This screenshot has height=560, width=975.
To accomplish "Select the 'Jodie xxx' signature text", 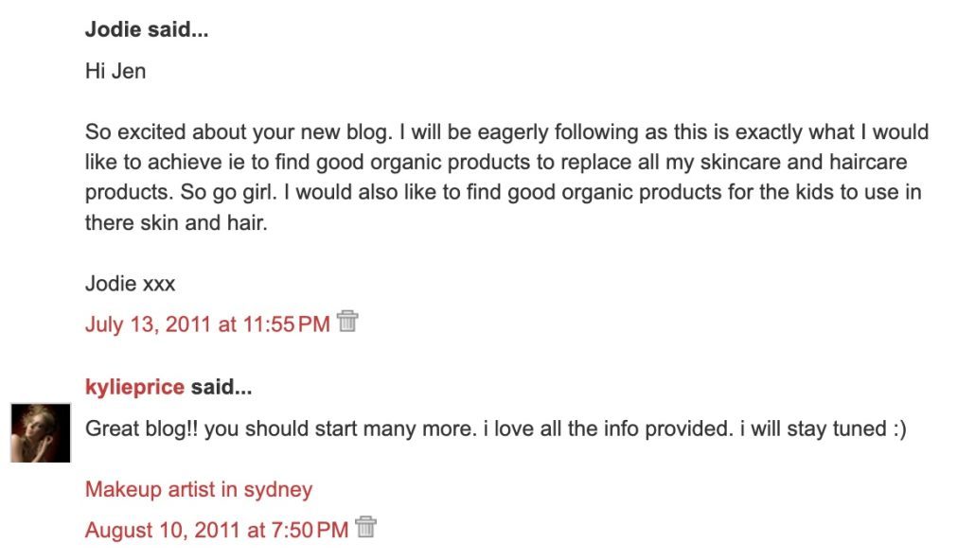I will click(130, 283).
